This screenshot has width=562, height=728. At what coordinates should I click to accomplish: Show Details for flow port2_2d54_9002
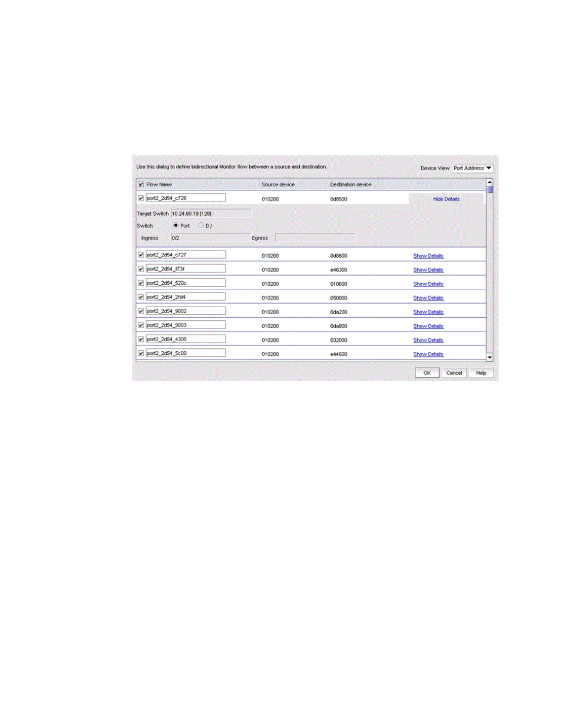pos(428,312)
